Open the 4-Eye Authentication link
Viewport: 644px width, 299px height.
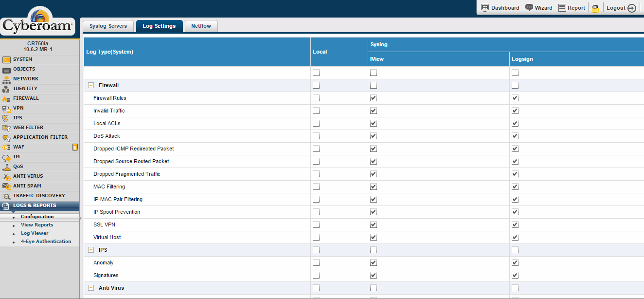[46, 242]
